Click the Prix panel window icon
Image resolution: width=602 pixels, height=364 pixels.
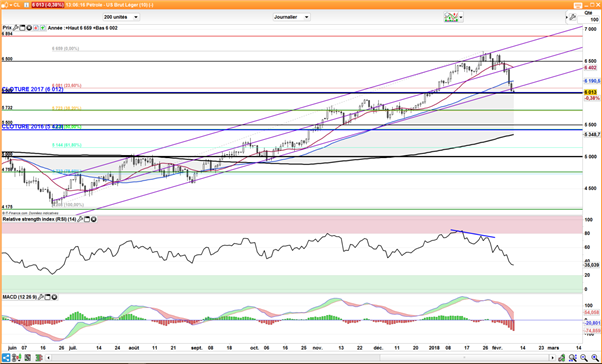22,28
